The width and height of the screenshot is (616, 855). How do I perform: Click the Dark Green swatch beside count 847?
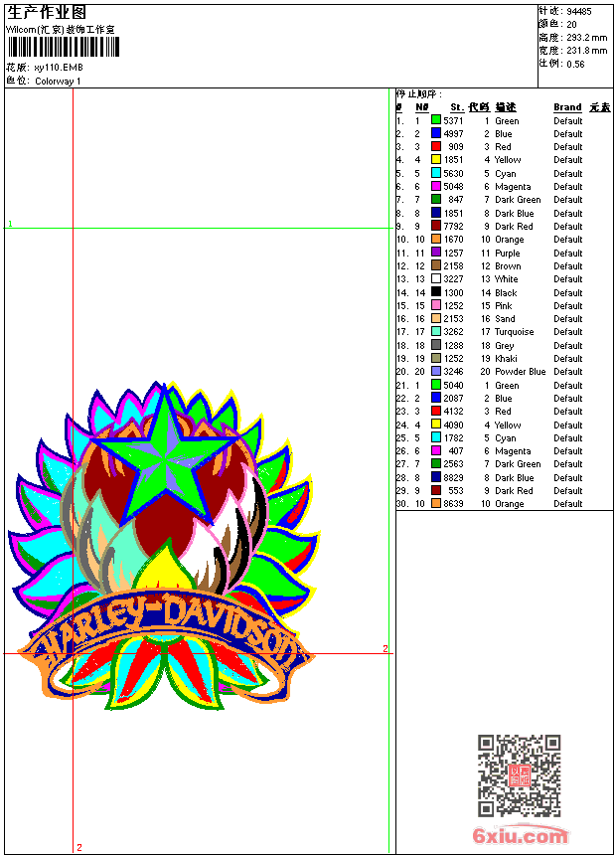(x=436, y=199)
